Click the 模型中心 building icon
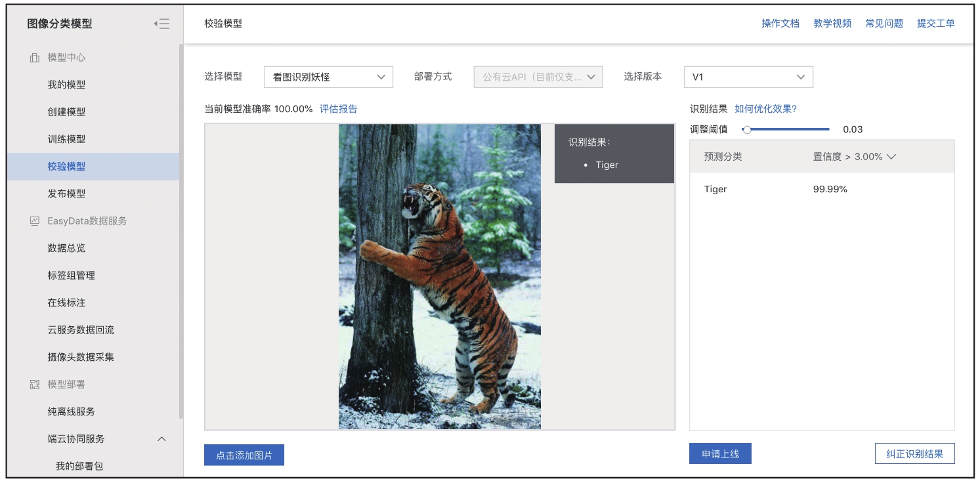Viewport: 980px width, 481px height. click(35, 58)
